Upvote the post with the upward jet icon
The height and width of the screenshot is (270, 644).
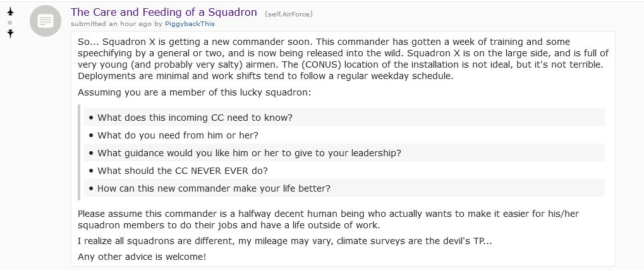pos(10,11)
